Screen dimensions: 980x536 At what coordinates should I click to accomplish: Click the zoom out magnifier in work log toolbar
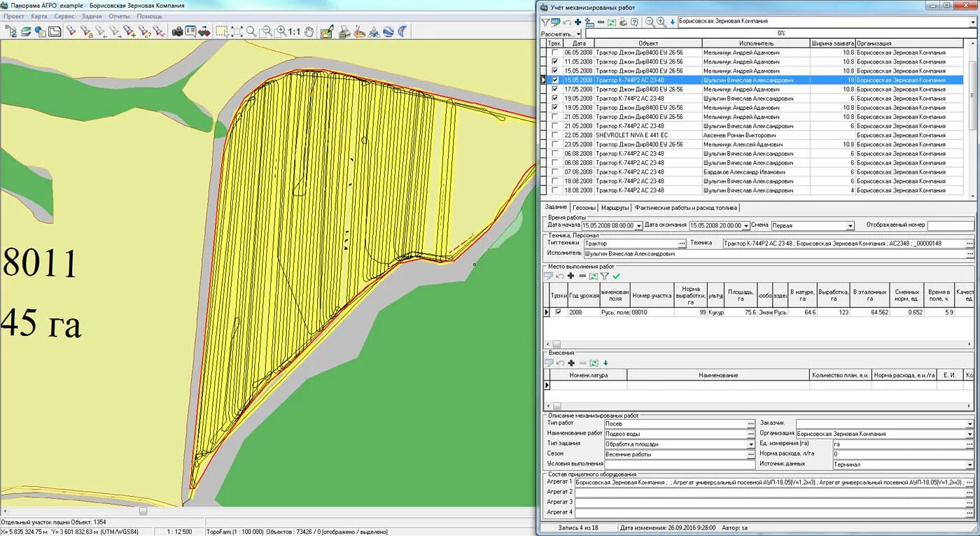tap(650, 23)
